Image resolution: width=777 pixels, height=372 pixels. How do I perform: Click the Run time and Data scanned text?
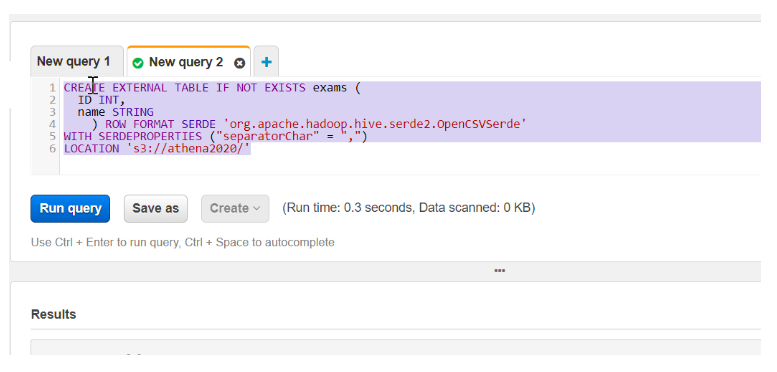point(409,208)
